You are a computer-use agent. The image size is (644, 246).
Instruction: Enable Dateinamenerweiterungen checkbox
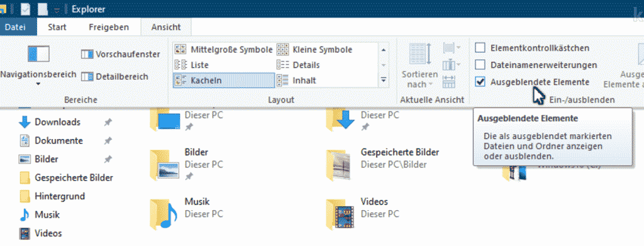(x=480, y=65)
